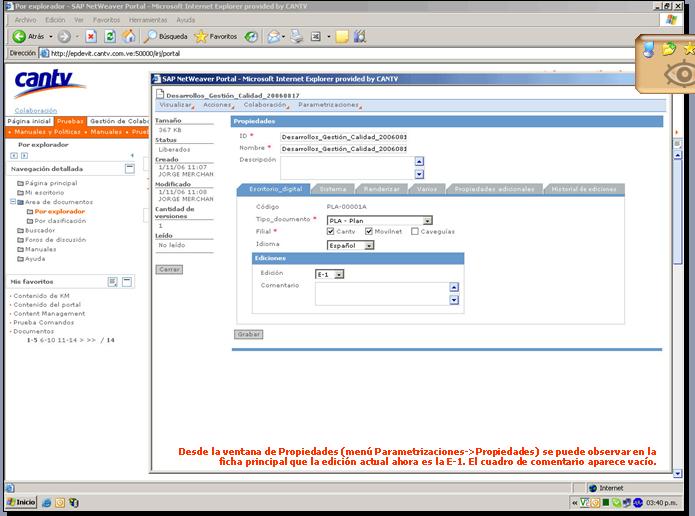Open the Herramientas menu
695x516 pixels.
(x=148, y=20)
